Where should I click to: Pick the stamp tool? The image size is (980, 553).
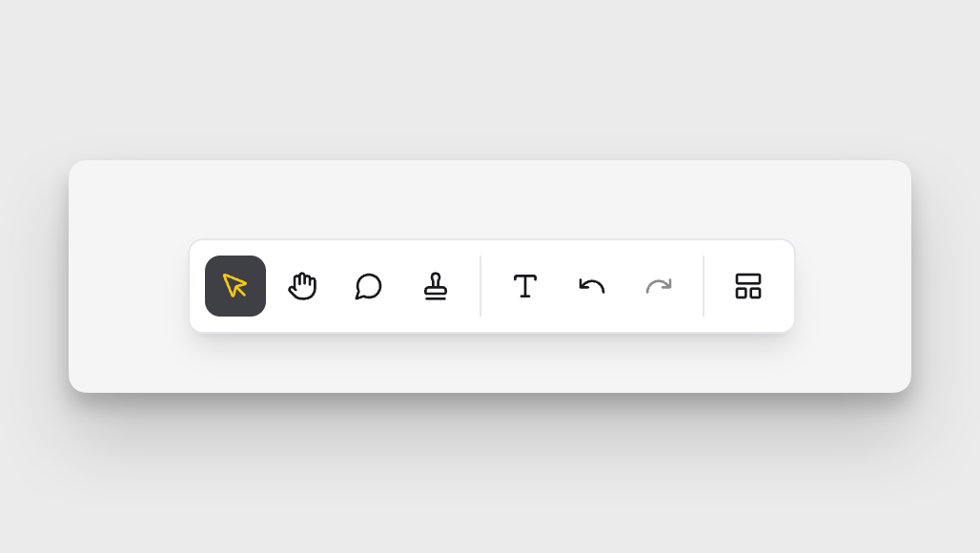(x=436, y=286)
